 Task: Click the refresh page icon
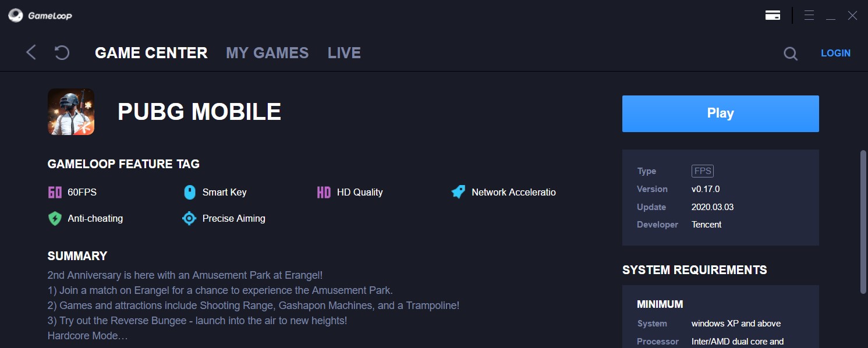click(x=62, y=52)
